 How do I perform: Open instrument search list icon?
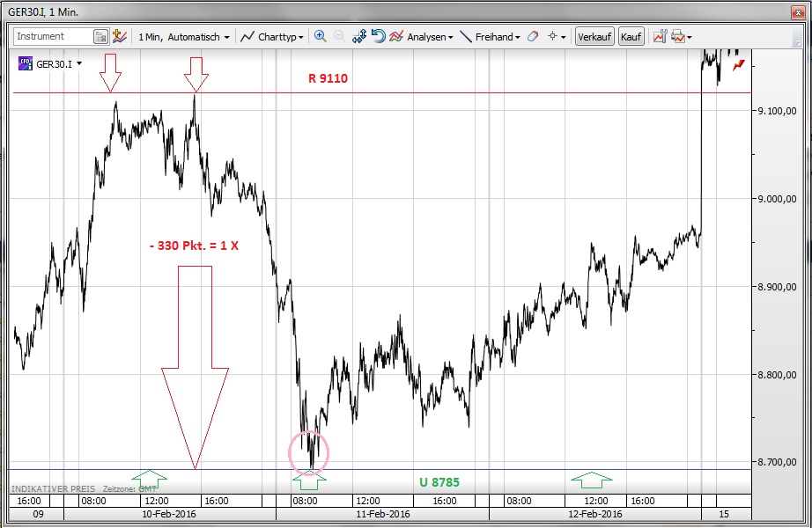(x=100, y=37)
